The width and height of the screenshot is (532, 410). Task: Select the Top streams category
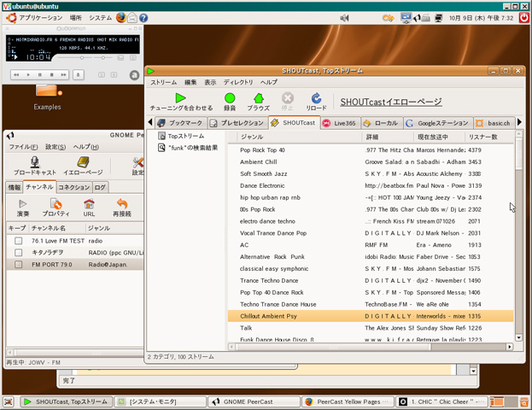tap(186, 136)
